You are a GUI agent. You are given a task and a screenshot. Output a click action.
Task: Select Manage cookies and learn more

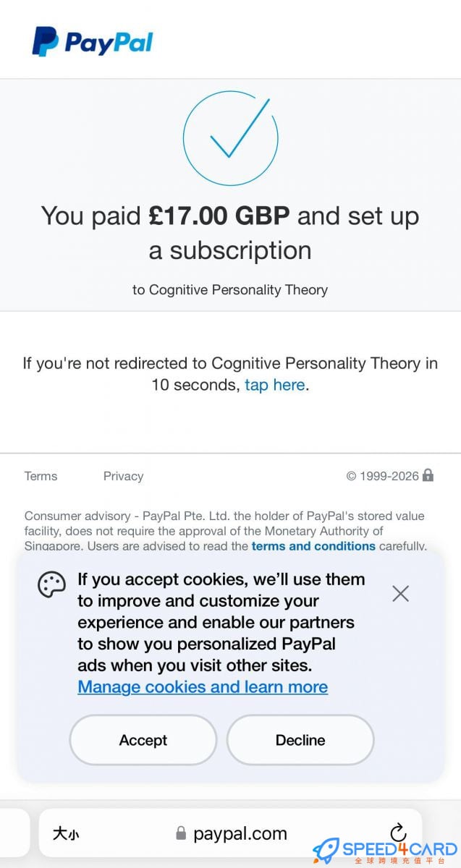(202, 687)
